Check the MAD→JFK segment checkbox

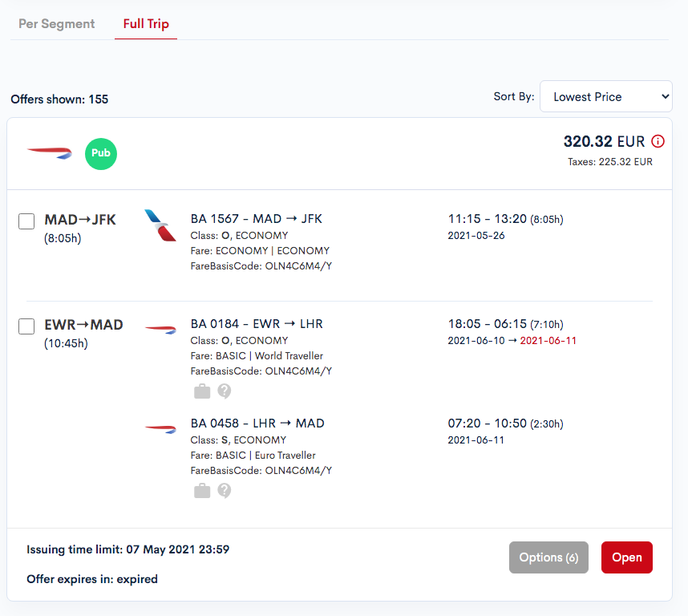(26, 221)
